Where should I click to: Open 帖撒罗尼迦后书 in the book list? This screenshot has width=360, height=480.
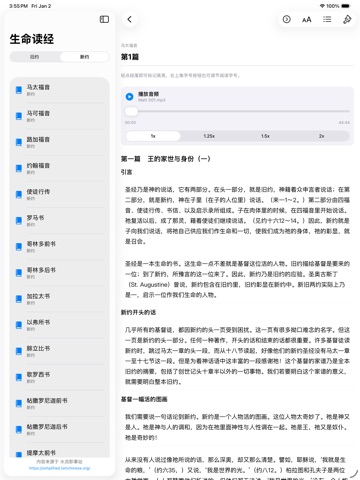[x=59, y=429]
